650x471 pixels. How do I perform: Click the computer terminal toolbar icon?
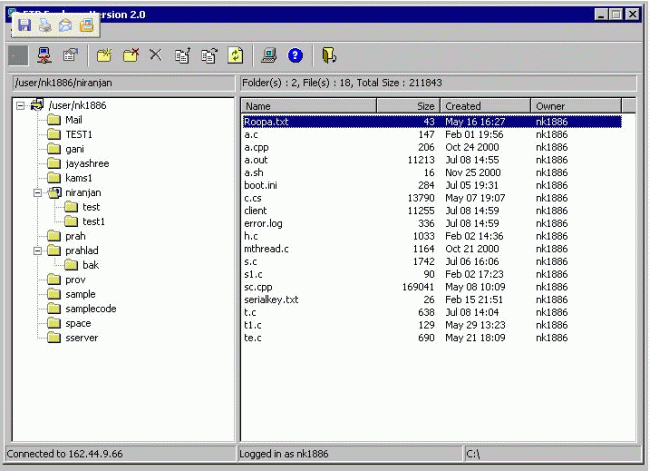coord(268,56)
